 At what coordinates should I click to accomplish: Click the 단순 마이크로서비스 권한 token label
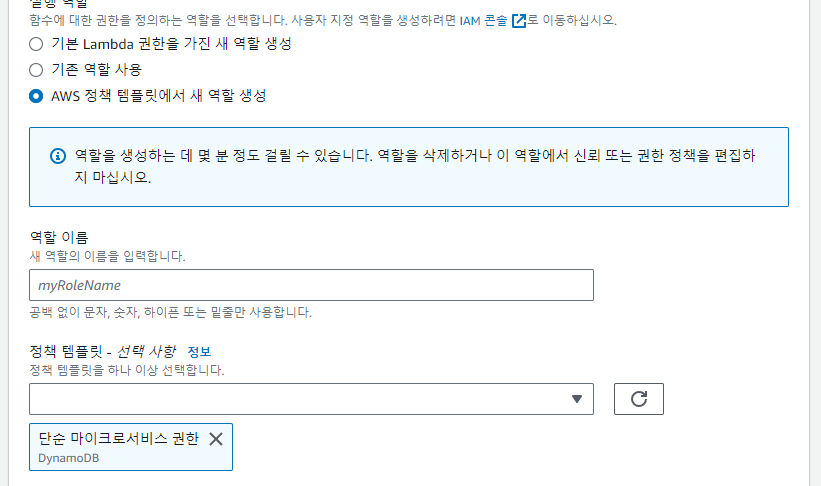pos(119,439)
